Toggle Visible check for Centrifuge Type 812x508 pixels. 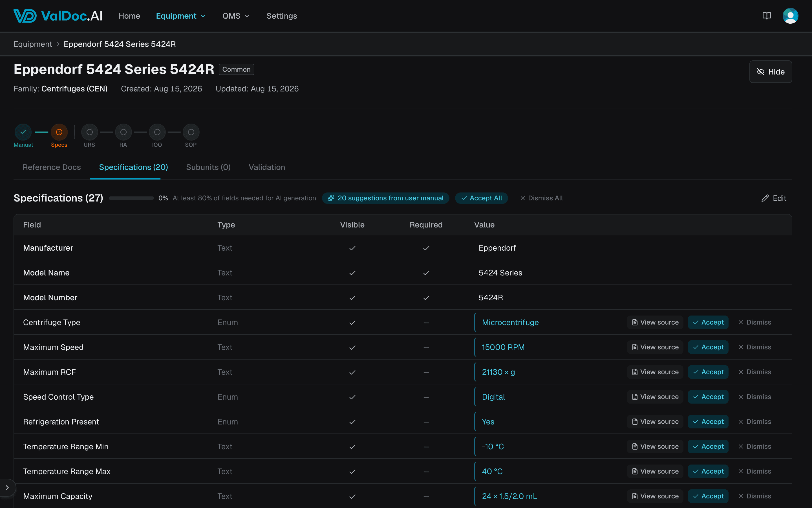pyautogui.click(x=352, y=323)
